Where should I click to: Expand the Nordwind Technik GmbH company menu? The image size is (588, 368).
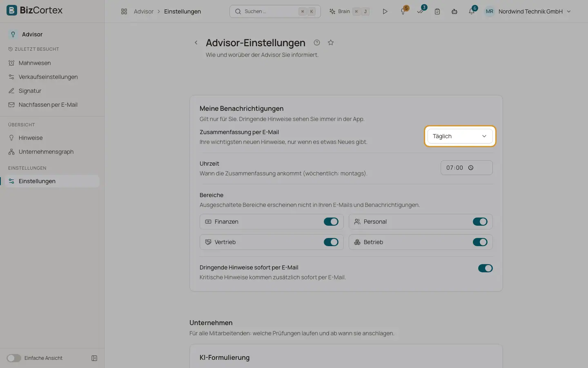tap(535, 11)
